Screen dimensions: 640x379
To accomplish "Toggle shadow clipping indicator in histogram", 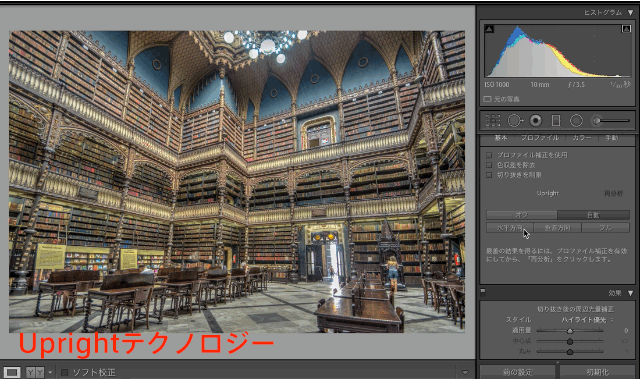I will click(489, 29).
